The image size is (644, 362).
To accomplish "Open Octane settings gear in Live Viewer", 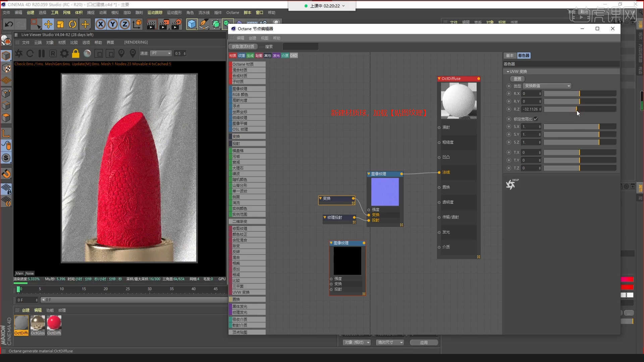I will click(64, 53).
